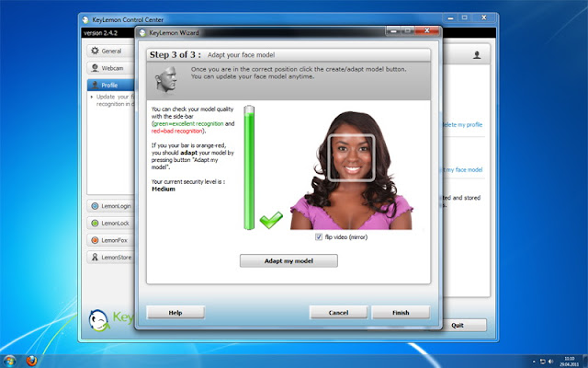The height and width of the screenshot is (368, 588).
Task: Click the LemonStore person icon
Action: 95,258
